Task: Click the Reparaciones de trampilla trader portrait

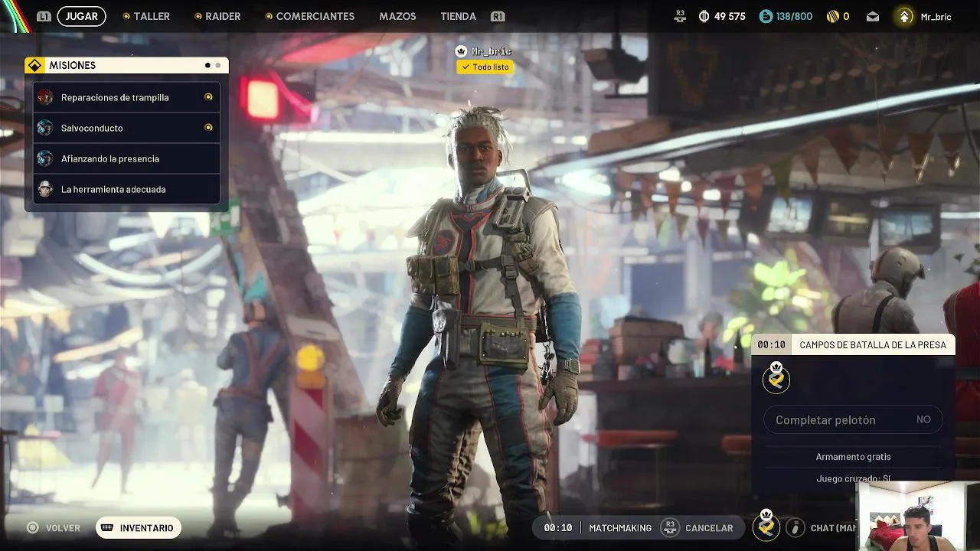Action: pyautogui.click(x=45, y=97)
